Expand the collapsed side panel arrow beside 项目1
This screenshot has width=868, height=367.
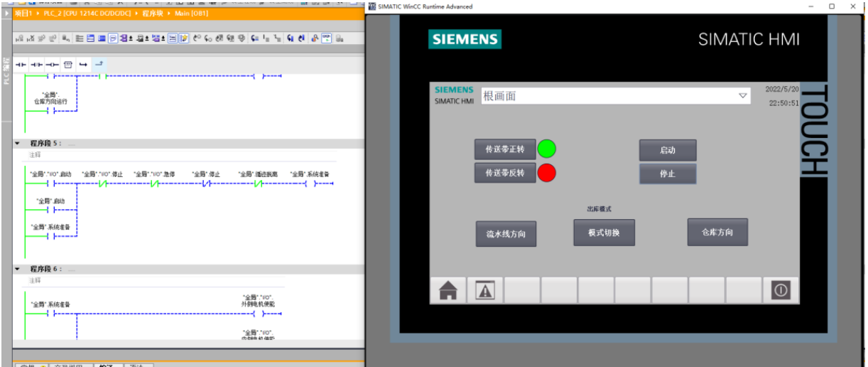[x=6, y=14]
